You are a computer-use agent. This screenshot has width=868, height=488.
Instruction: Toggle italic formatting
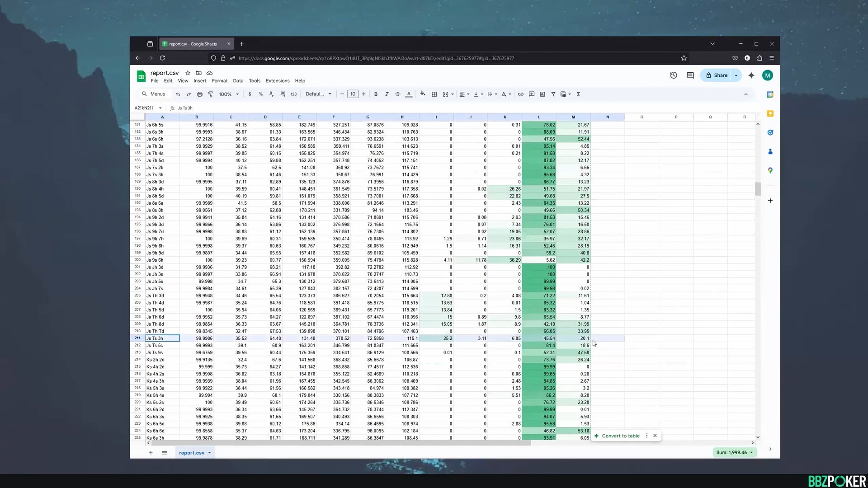[x=387, y=94]
